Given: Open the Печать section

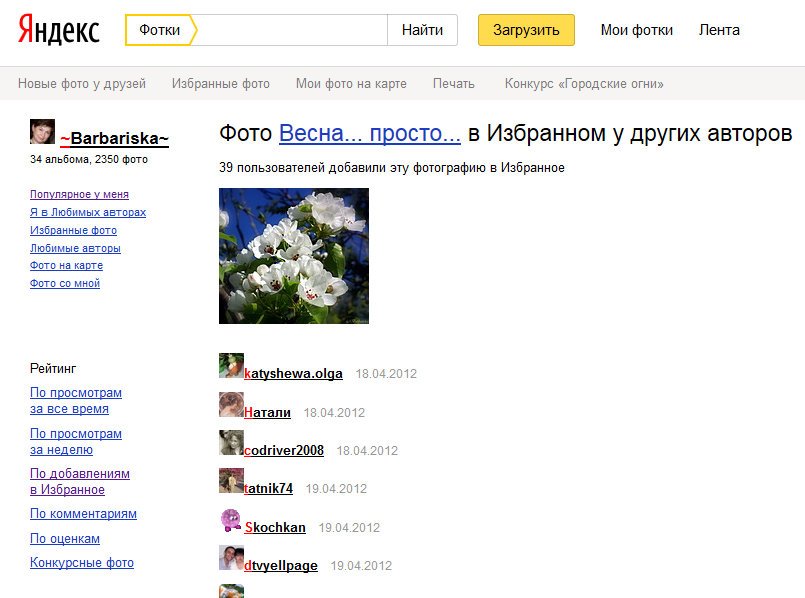Looking at the screenshot, I should pos(454,83).
